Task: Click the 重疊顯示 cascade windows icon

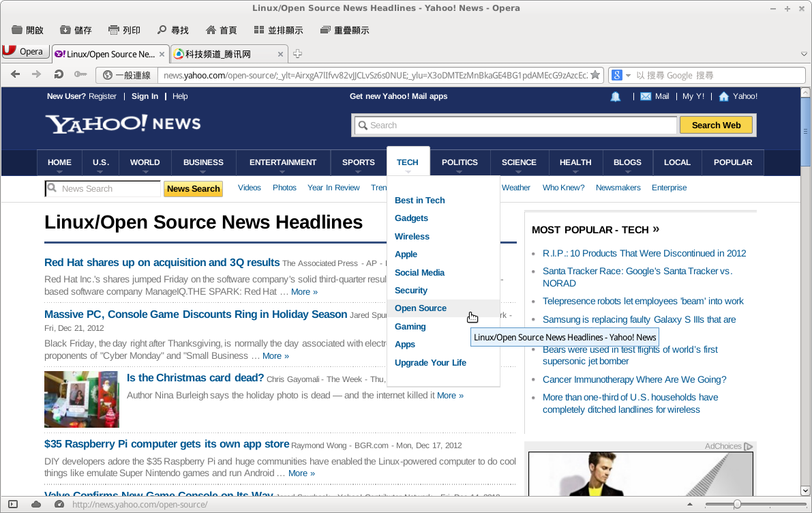Action: [x=325, y=30]
